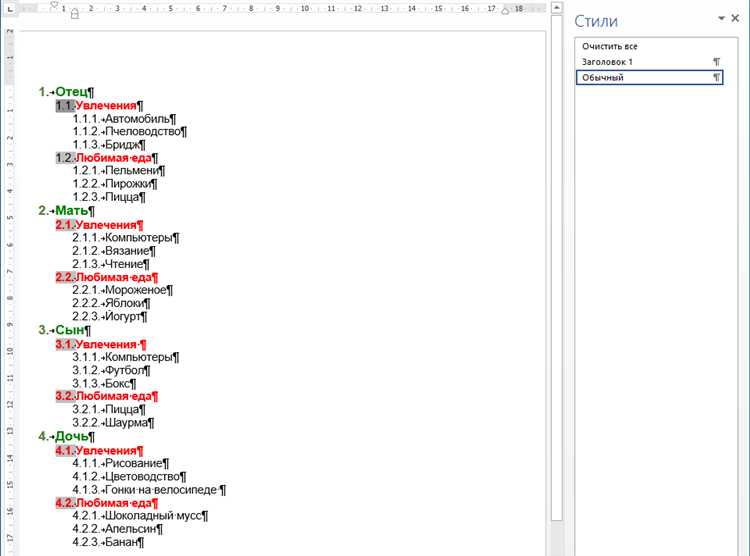Screen dimensions: 750x556
Task: Click the 3.2 Любимая еда subheading
Action: coord(107,396)
